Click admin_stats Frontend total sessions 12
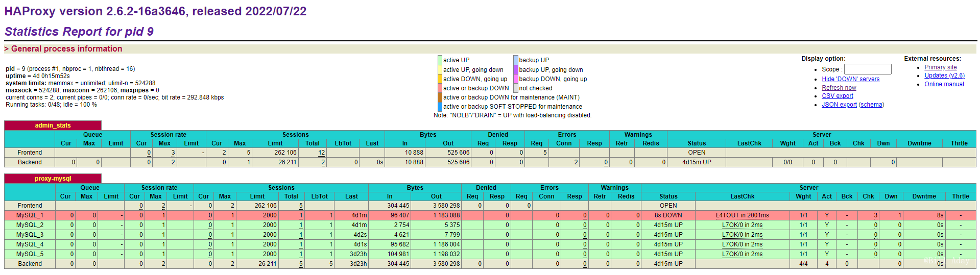Image resolution: width=980 pixels, height=275 pixels. click(x=321, y=153)
